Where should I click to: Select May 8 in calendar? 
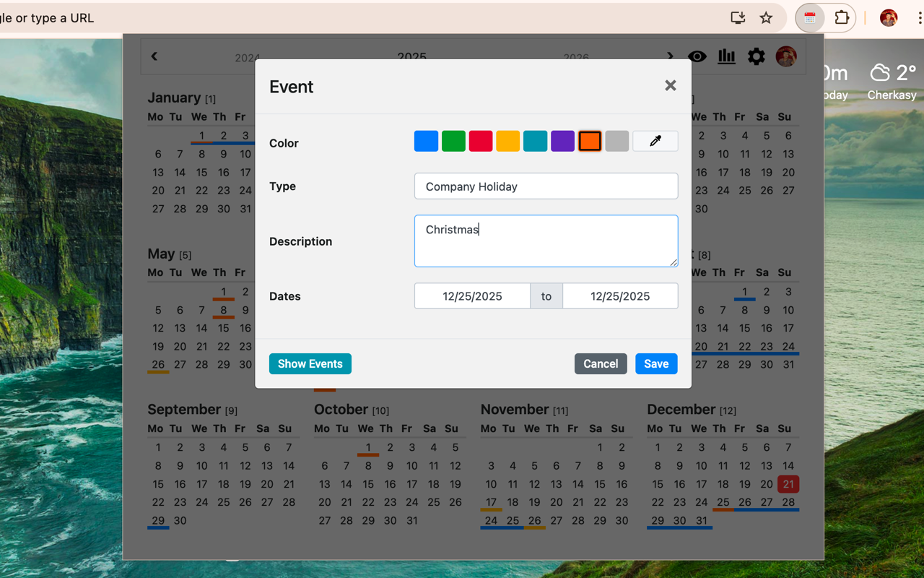(x=224, y=310)
